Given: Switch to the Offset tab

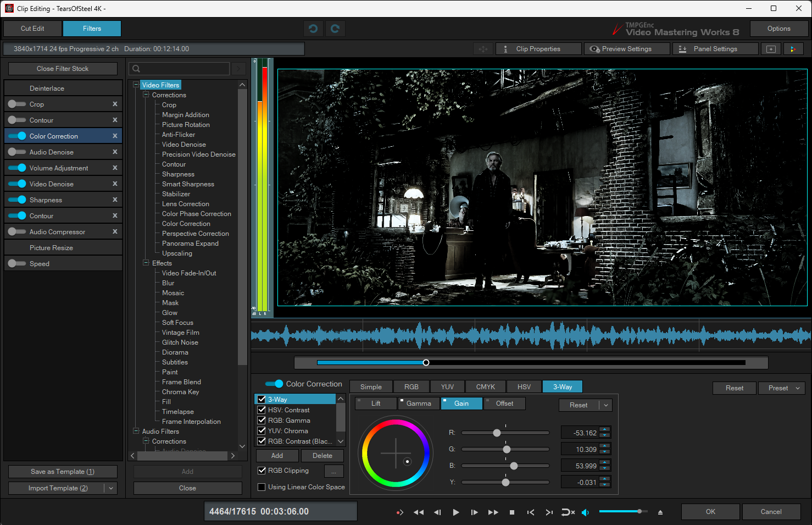Looking at the screenshot, I should pos(504,404).
